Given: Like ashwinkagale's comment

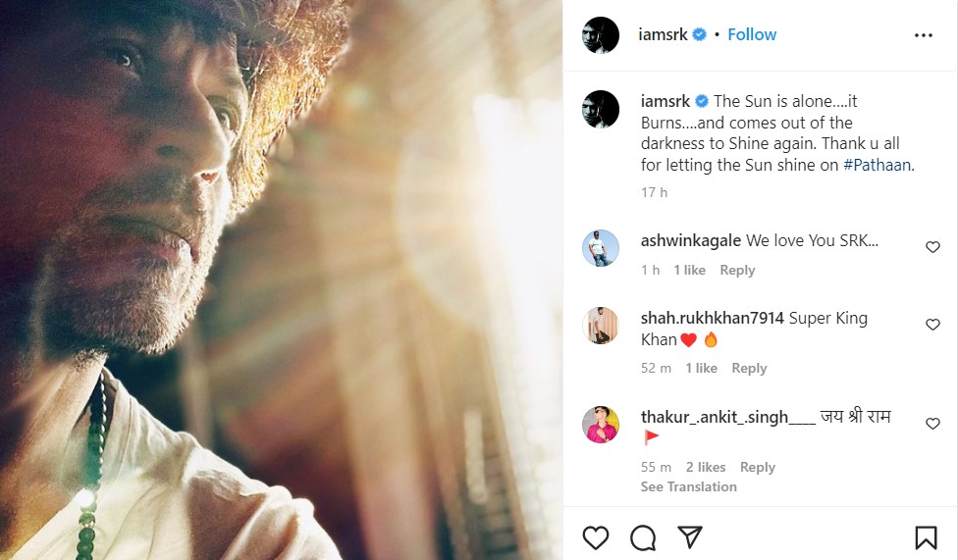Looking at the screenshot, I should click(x=932, y=247).
